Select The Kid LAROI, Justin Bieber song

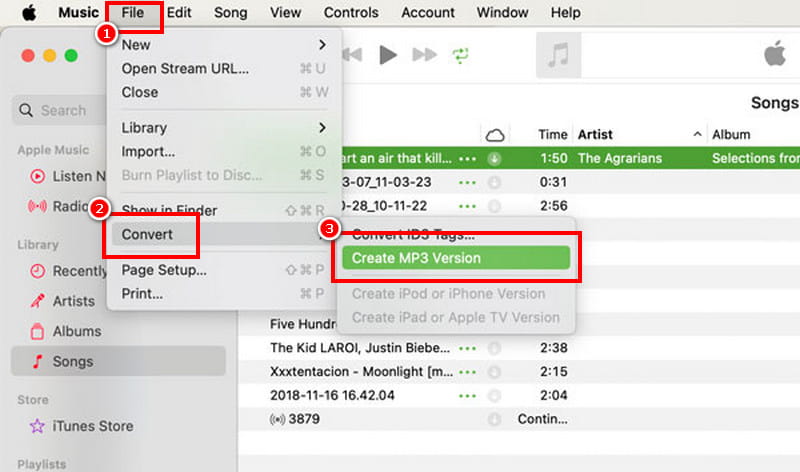coord(519,348)
